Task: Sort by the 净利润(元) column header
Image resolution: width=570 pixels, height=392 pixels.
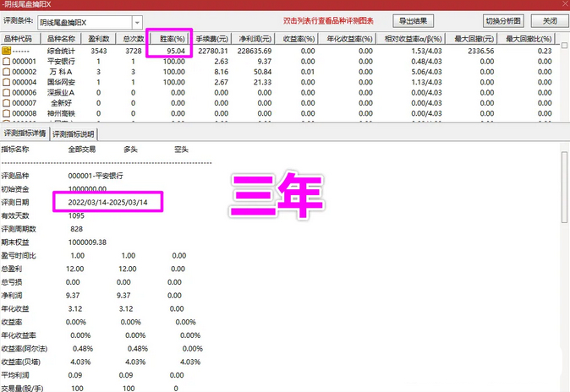Action: (254, 39)
